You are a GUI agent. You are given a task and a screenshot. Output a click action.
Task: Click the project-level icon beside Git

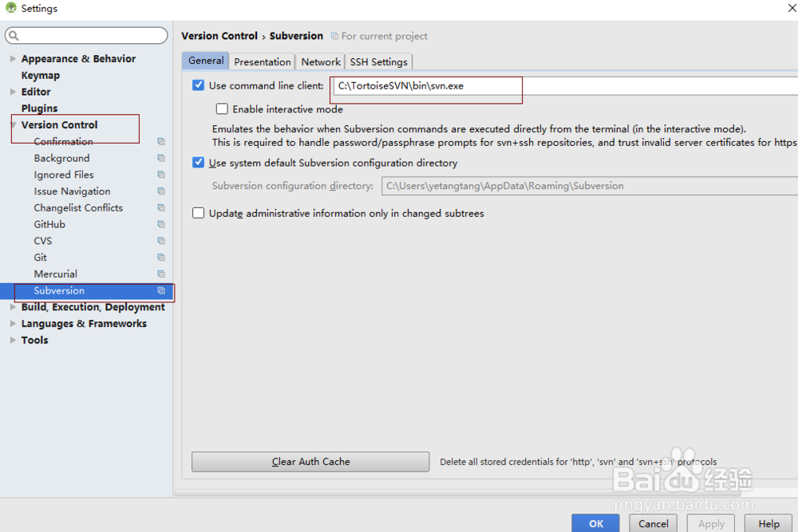161,258
